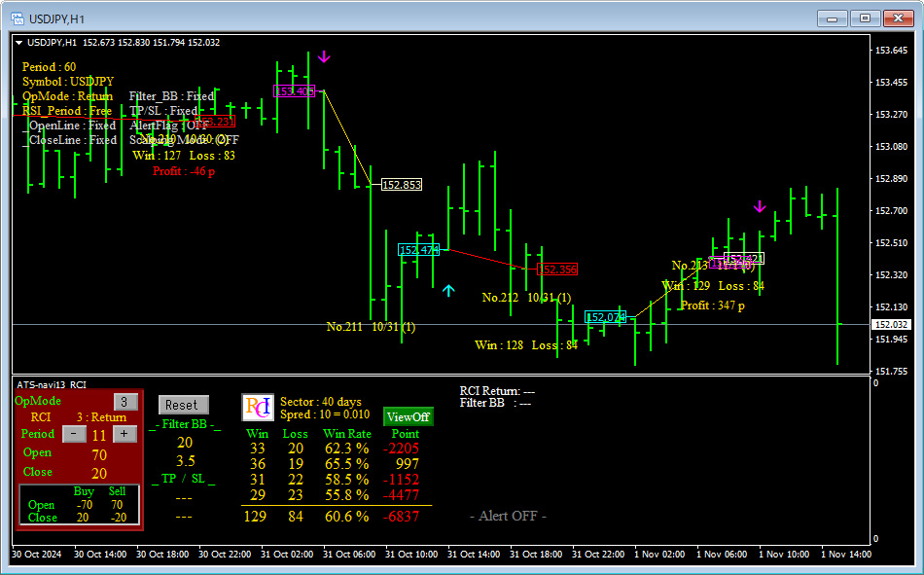Viewport: 924px width, 575px height.
Task: Click the Alert OFF text
Action: [508, 516]
